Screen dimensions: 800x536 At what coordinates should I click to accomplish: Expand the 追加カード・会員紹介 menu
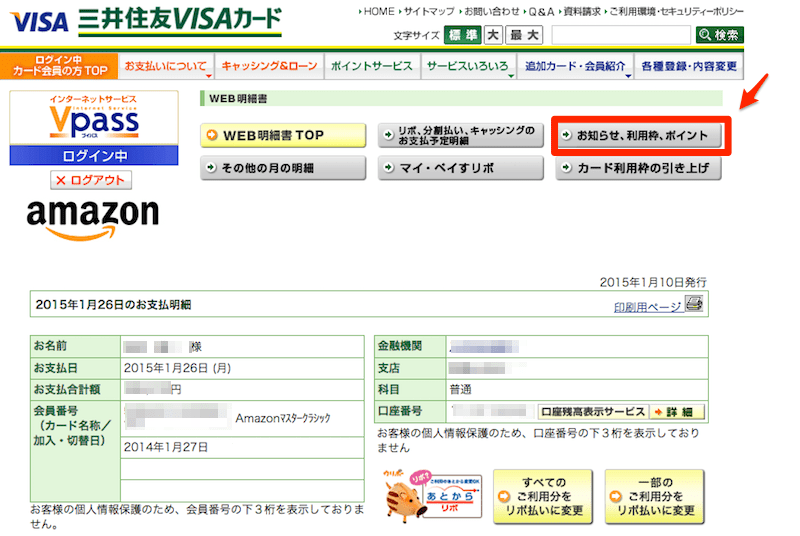(x=576, y=66)
